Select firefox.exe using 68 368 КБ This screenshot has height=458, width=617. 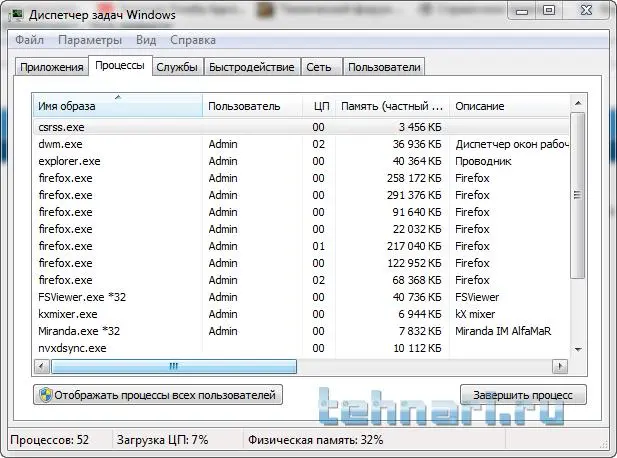tap(301, 280)
